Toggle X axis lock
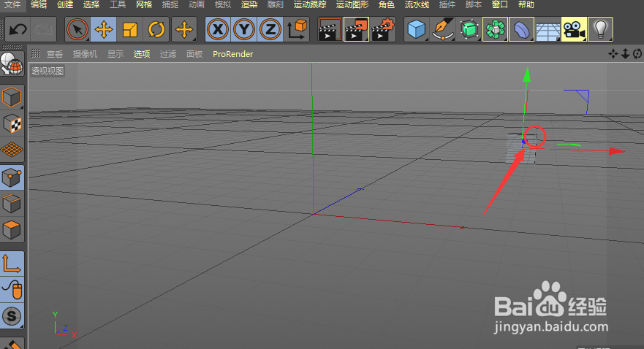Image resolution: width=644 pixels, height=349 pixels. [218, 29]
